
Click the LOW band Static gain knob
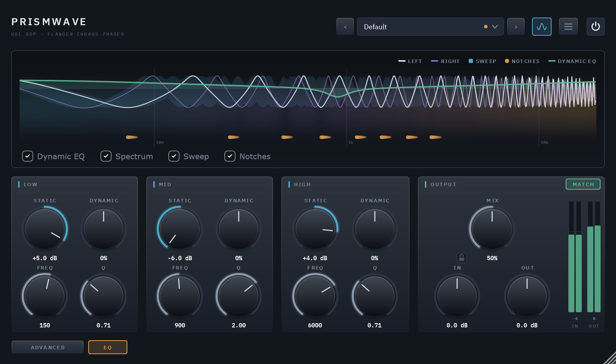coord(45,229)
